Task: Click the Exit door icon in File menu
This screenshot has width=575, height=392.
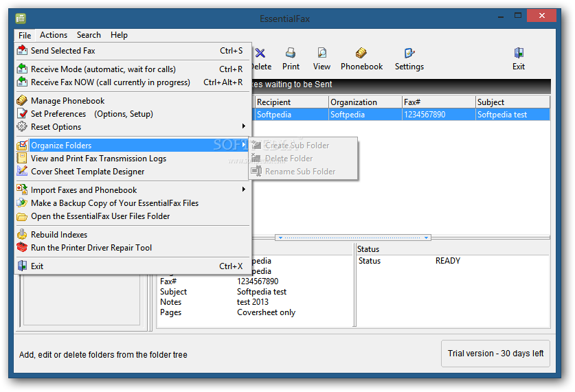Action: [22, 266]
